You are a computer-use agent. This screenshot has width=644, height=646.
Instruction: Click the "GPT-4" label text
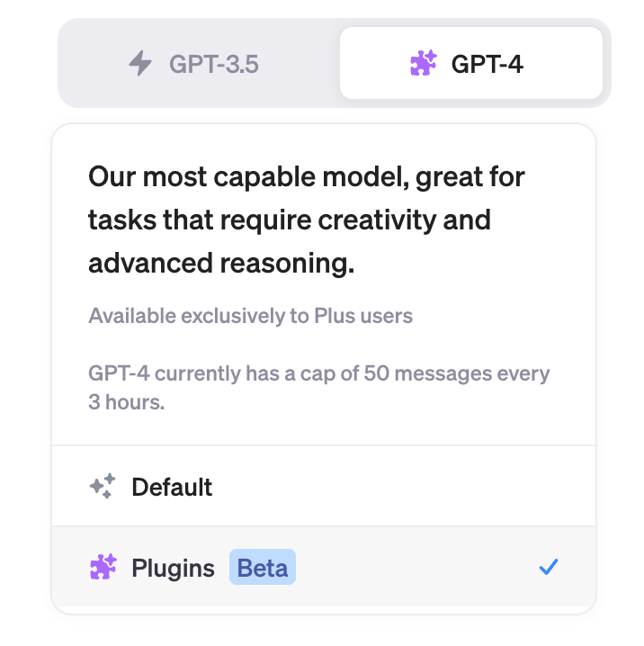487,64
